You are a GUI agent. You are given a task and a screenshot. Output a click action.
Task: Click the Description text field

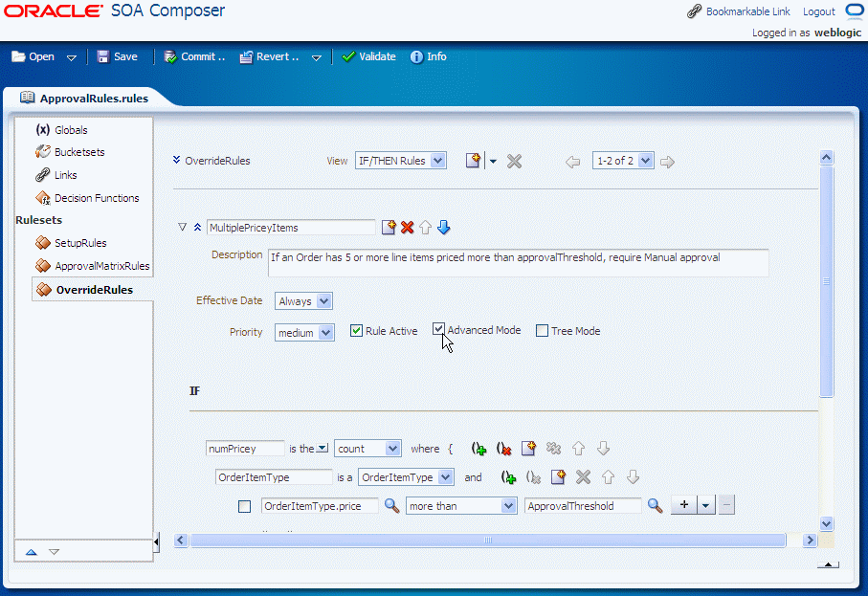click(x=518, y=263)
